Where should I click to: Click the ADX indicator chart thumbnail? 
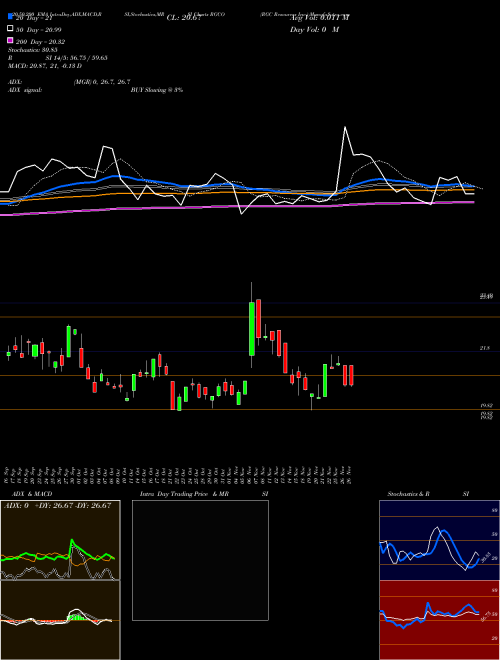click(60, 540)
